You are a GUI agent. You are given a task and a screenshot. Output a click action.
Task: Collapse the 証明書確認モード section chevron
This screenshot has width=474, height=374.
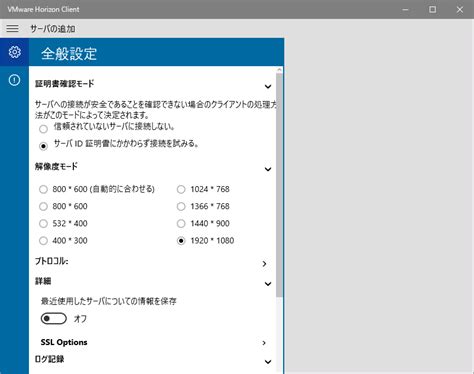(268, 87)
